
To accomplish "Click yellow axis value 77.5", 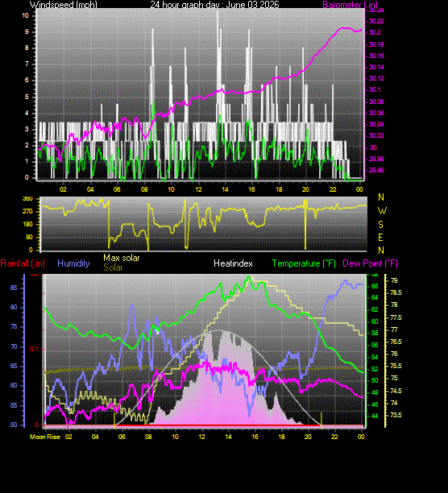I will (396, 318).
